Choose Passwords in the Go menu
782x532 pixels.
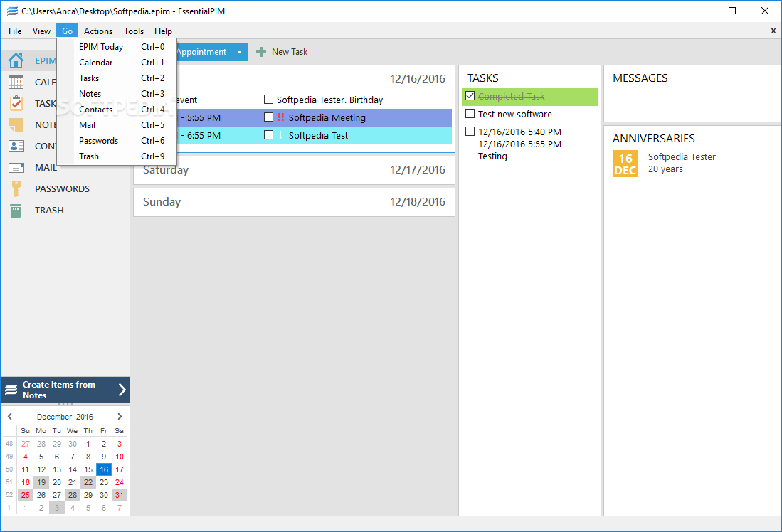coord(117,141)
